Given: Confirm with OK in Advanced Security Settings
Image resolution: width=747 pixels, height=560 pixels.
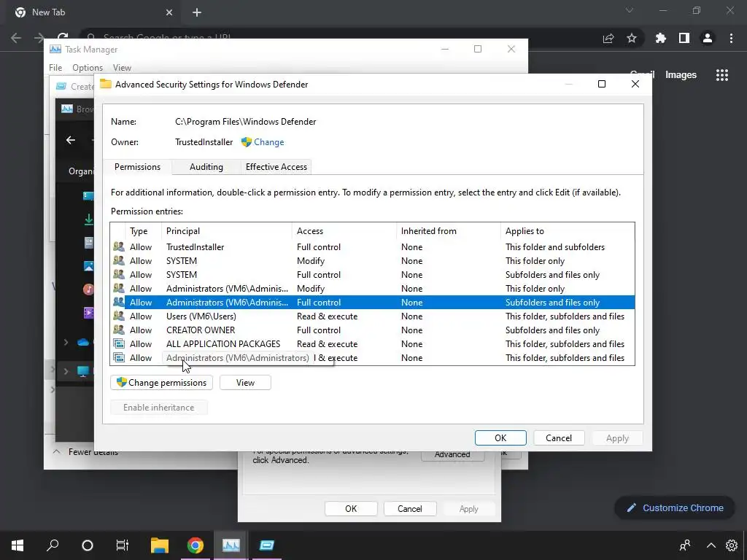Looking at the screenshot, I should (500, 437).
